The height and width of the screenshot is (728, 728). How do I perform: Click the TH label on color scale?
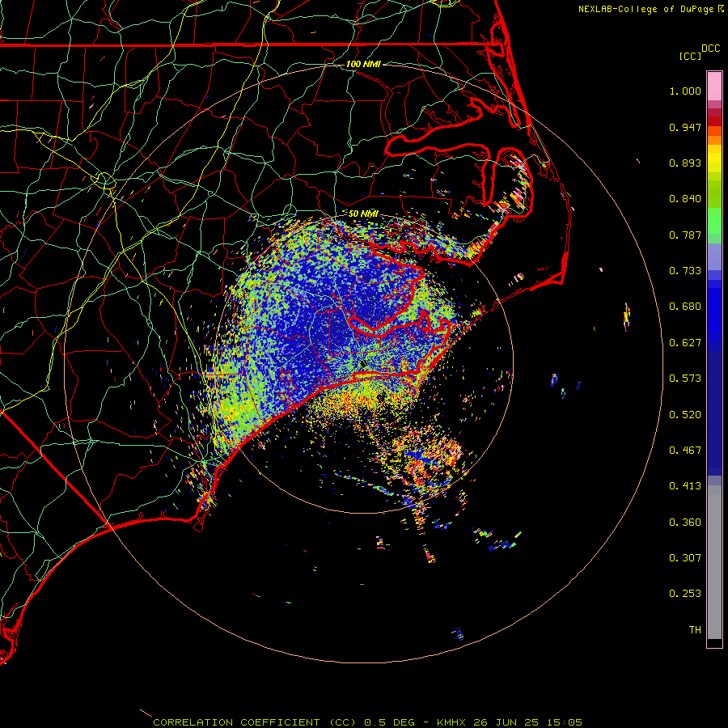[695, 630]
